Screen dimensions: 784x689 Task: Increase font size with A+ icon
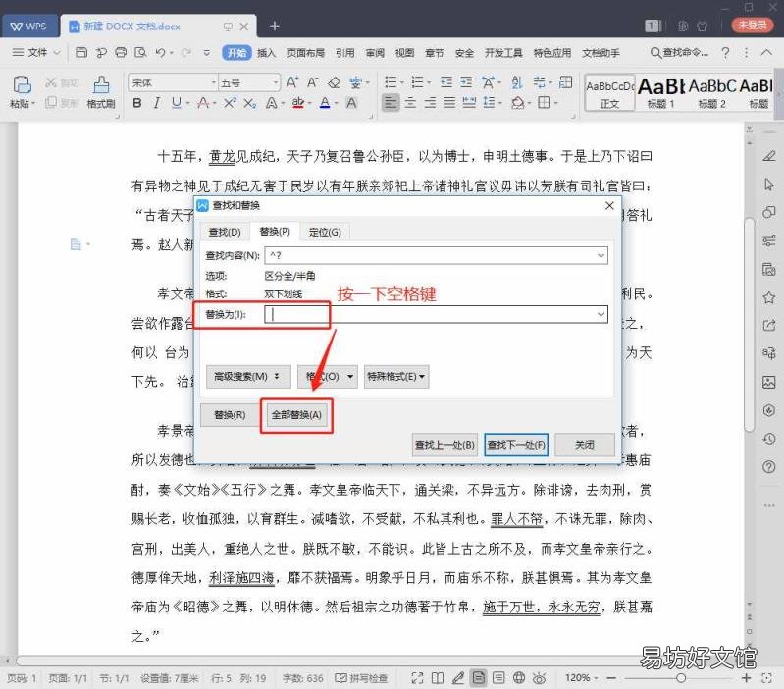292,82
